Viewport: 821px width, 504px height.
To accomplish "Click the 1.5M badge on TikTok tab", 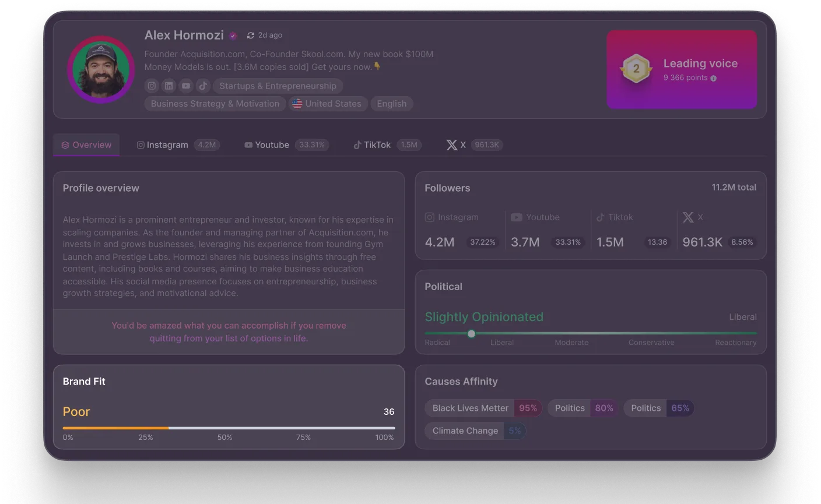I will pyautogui.click(x=409, y=145).
